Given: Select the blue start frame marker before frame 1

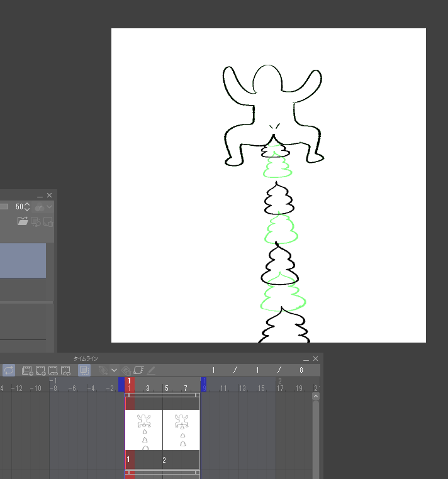Looking at the screenshot, I should tap(121, 384).
